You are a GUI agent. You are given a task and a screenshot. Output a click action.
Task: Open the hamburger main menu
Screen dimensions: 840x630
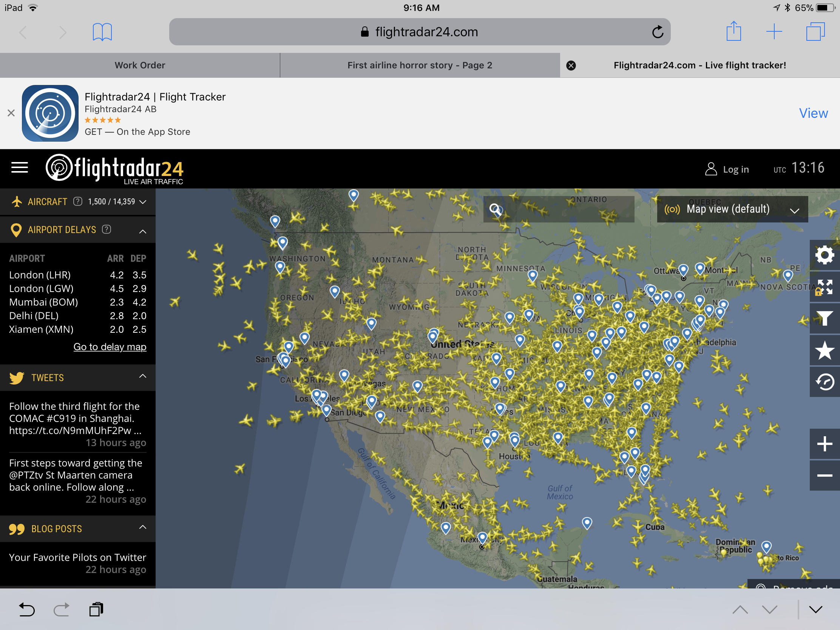point(20,167)
